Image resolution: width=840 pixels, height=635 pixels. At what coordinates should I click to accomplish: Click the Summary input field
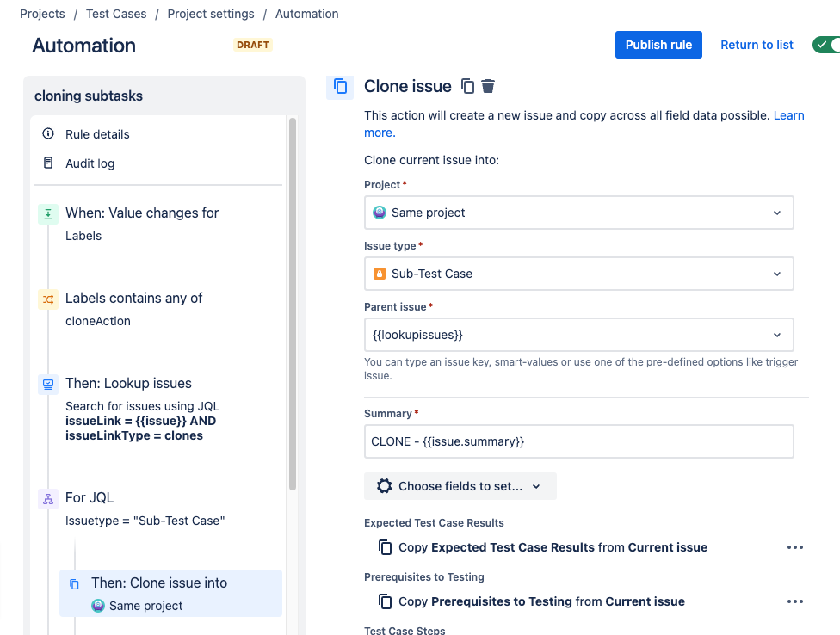(578, 441)
